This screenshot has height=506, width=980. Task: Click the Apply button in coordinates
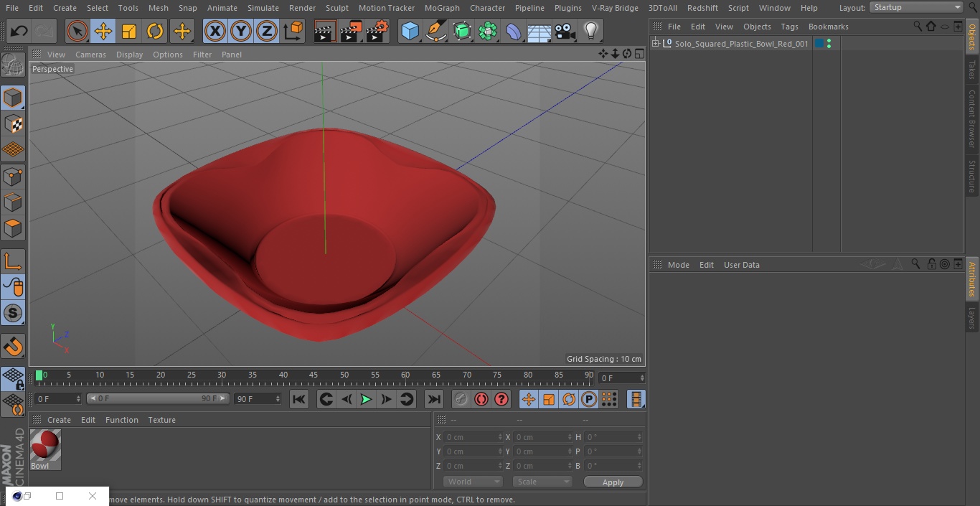pos(613,482)
